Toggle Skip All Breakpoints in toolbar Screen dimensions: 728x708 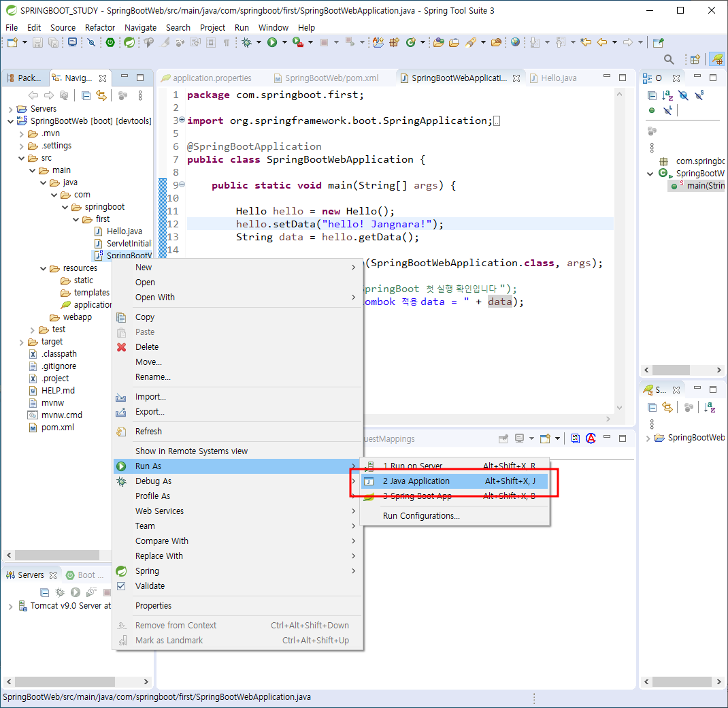(x=91, y=43)
